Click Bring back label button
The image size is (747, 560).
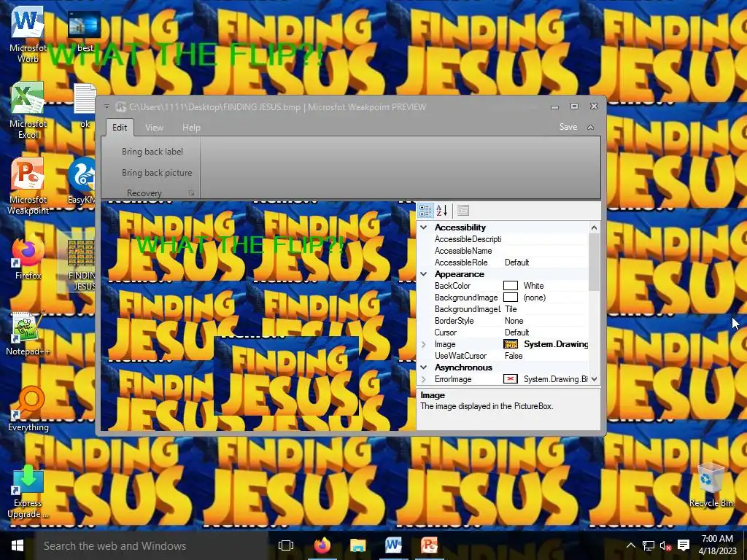pos(152,152)
